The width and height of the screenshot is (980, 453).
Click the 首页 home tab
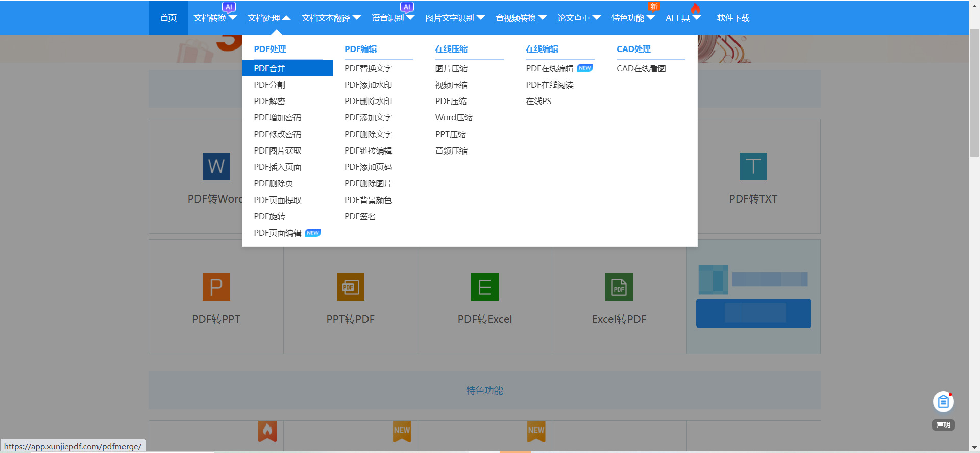pyautogui.click(x=168, y=18)
